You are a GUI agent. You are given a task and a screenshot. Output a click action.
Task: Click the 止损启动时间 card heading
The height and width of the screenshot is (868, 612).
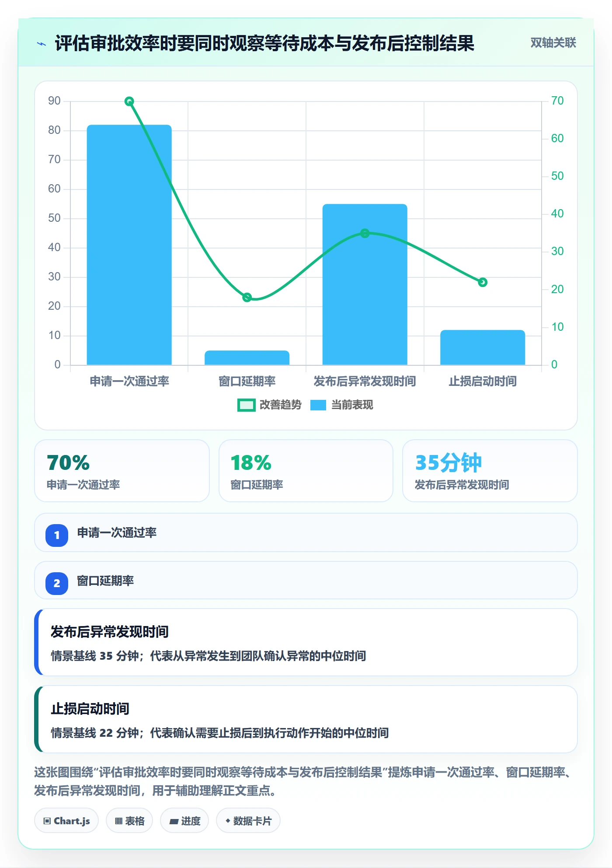(90, 709)
